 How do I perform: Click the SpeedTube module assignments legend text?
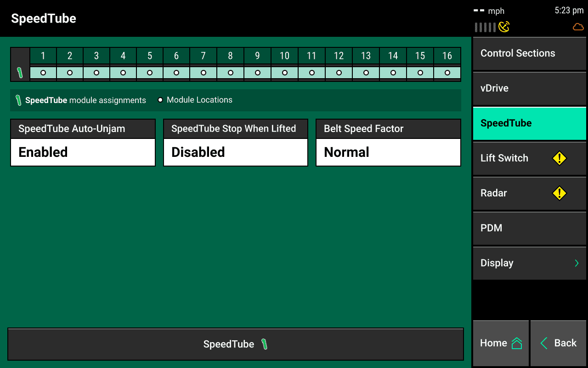[x=85, y=100]
